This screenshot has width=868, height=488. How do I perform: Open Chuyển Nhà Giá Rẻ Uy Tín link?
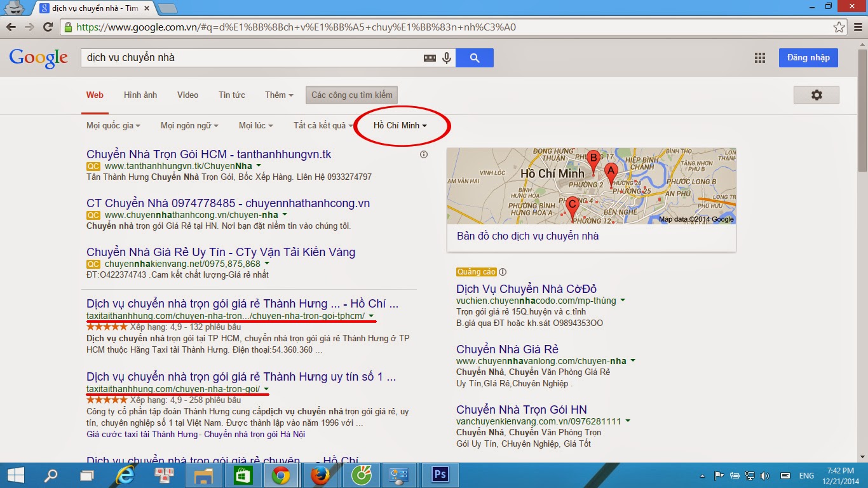[221, 252]
